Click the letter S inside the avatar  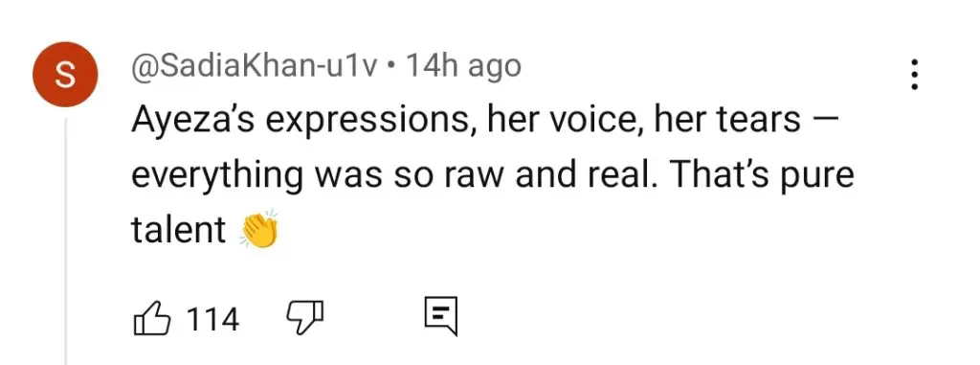coord(65,75)
